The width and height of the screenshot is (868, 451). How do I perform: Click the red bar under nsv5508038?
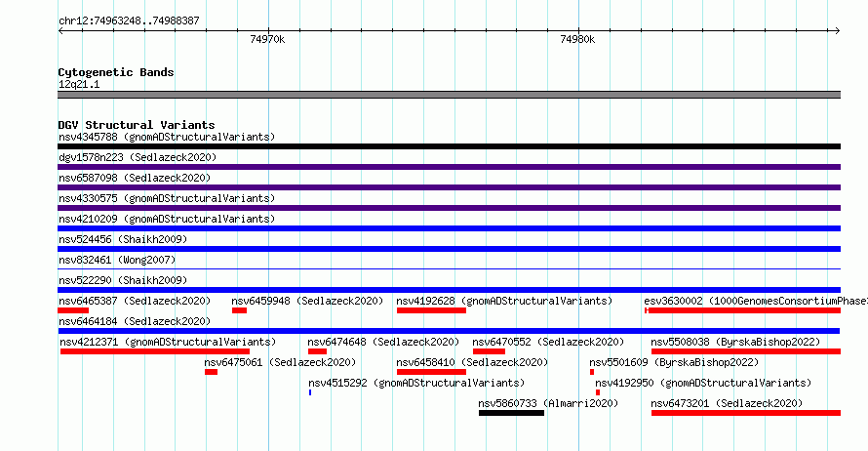[x=746, y=351]
